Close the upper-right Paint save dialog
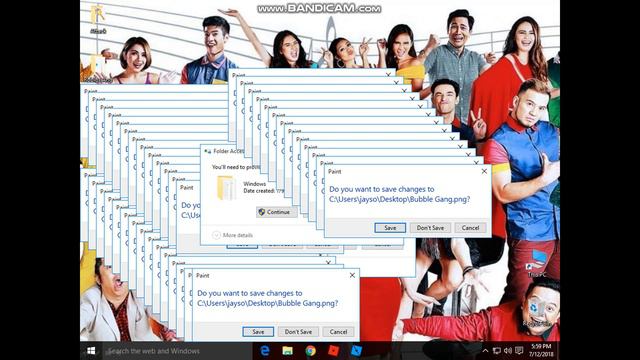 pyautogui.click(x=484, y=171)
